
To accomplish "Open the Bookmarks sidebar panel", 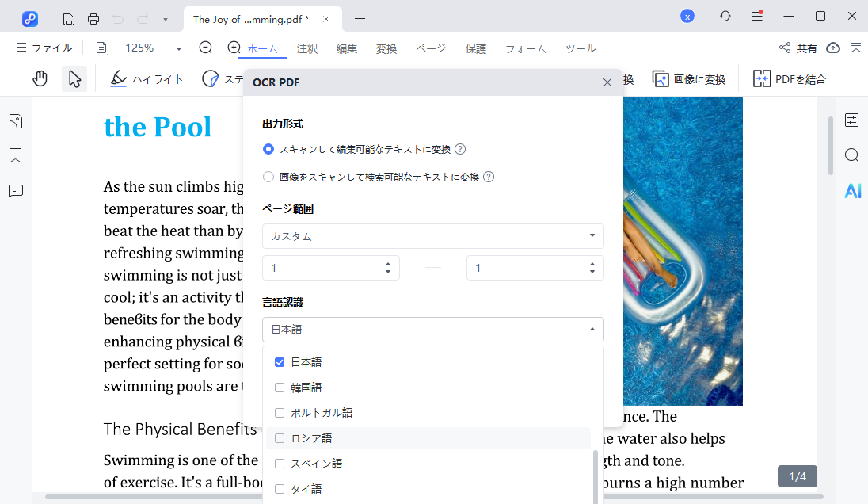I will coord(16,155).
